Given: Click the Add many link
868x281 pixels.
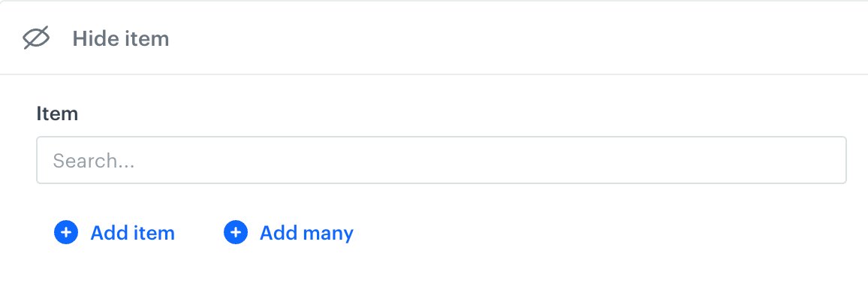Looking at the screenshot, I should (x=288, y=232).
